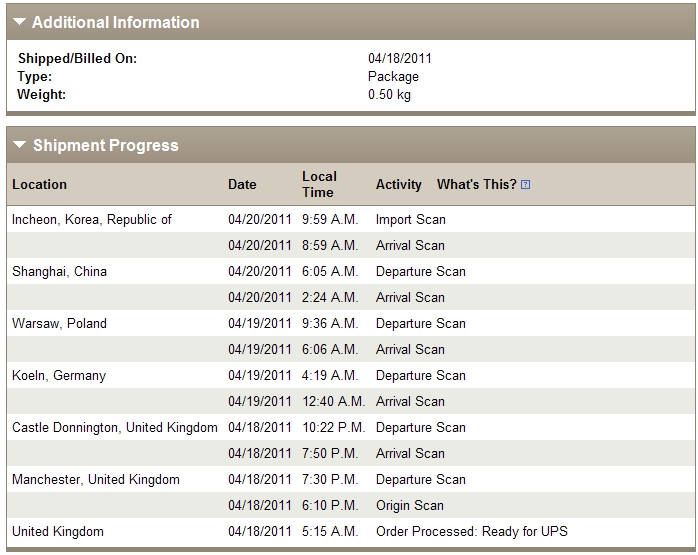Image resolution: width=698 pixels, height=555 pixels.
Task: Collapse the Additional Information section arrow
Action: 20,22
